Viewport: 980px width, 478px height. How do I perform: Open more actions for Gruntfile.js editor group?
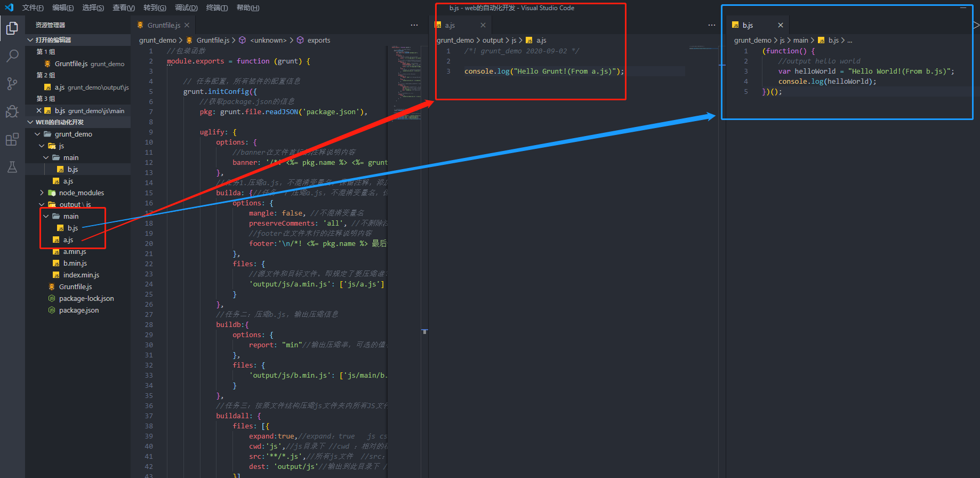pos(414,25)
